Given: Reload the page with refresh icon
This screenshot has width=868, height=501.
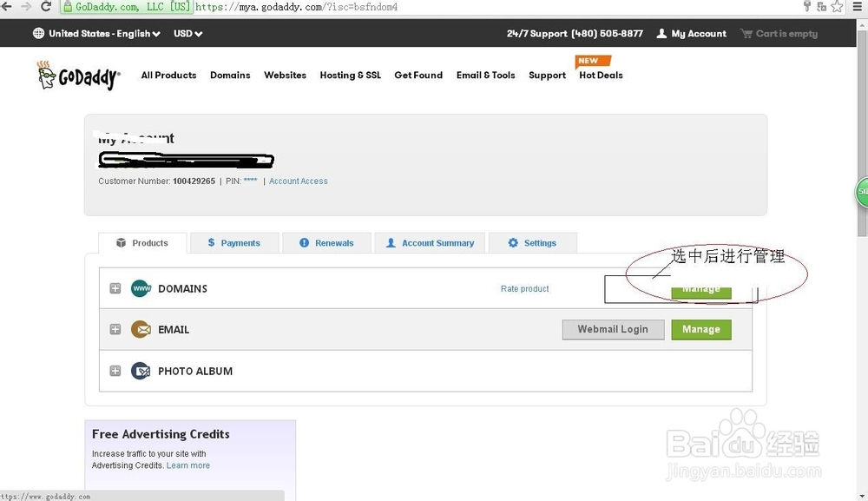Looking at the screenshot, I should [x=47, y=6].
